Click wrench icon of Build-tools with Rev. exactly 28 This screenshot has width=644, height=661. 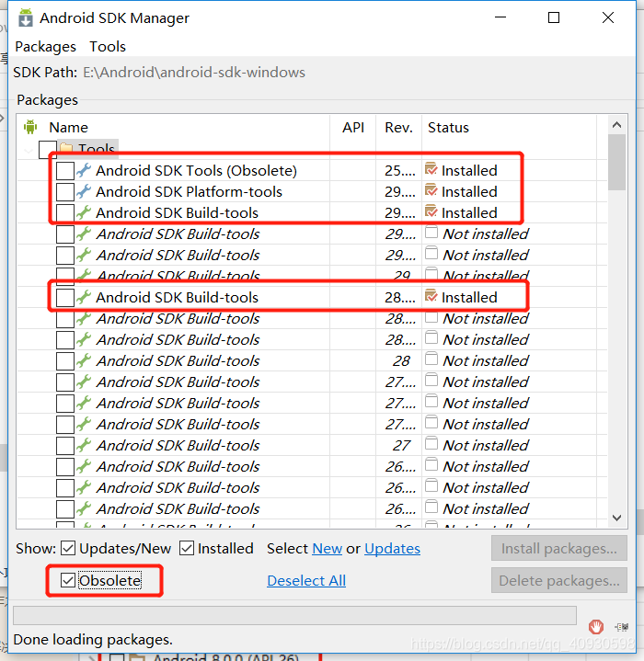(x=84, y=360)
